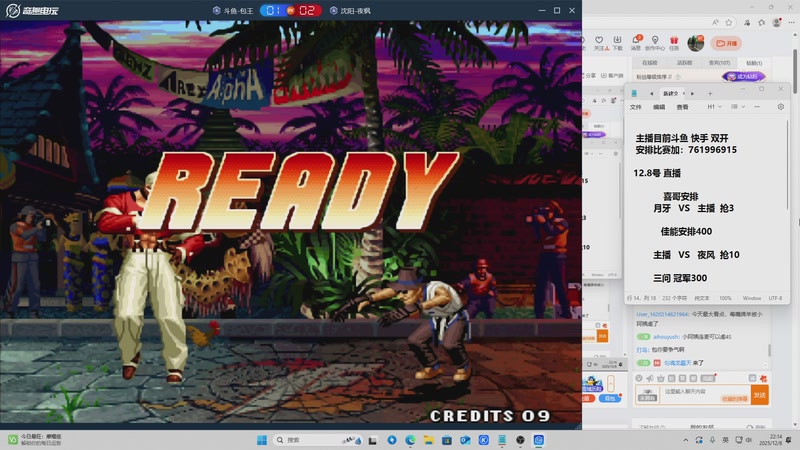Screen dimensions: 800x450
Task: Open the 消息 bell with notification badge
Action: coord(636,40)
